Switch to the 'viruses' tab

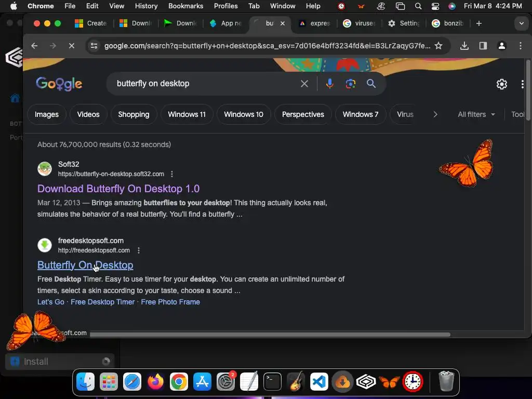(360, 23)
